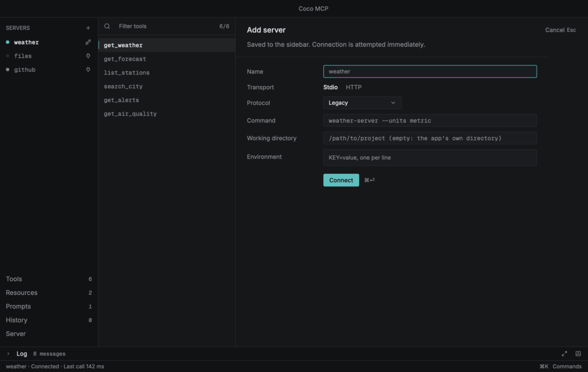Select the list_stations tool

pyautogui.click(x=167, y=72)
